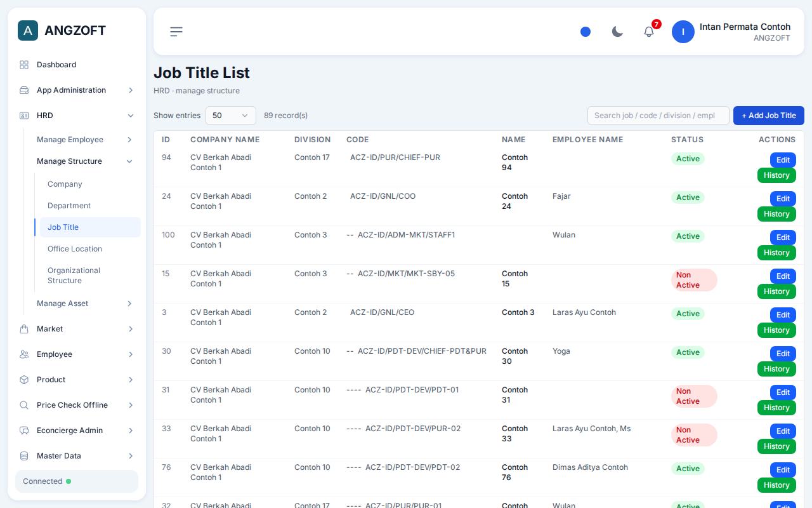This screenshot has width=812, height=508.
Task: Click the Add Job Title button
Action: pyautogui.click(x=769, y=116)
